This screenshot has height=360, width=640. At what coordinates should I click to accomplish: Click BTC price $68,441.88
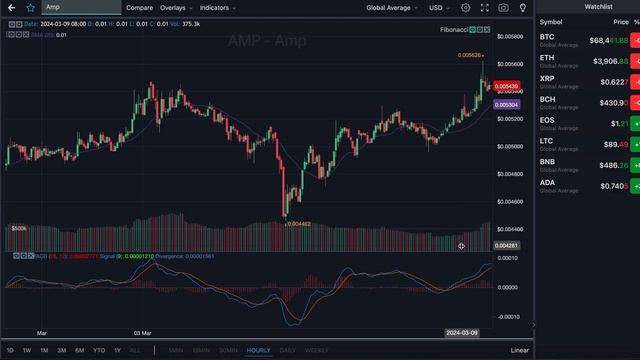pyautogui.click(x=609, y=40)
